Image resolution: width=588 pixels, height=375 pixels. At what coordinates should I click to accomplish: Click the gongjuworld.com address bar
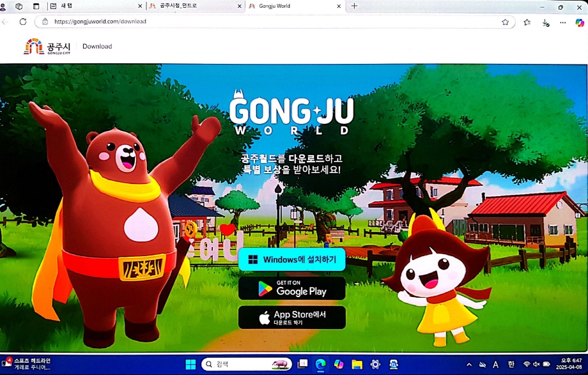[x=275, y=22]
